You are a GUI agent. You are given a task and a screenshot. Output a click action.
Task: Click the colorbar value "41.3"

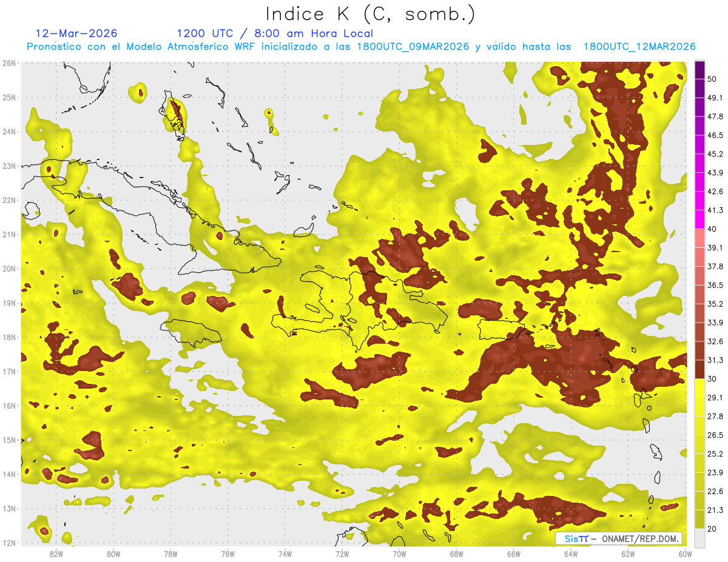point(715,210)
